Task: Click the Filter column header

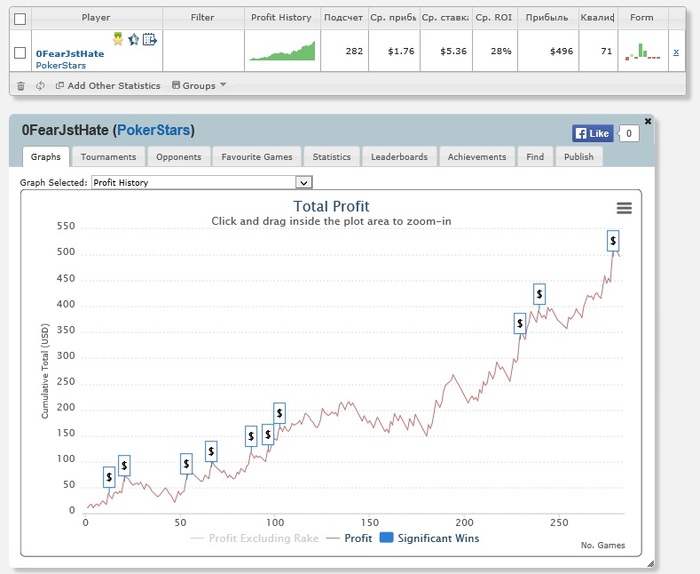Action: tap(203, 17)
